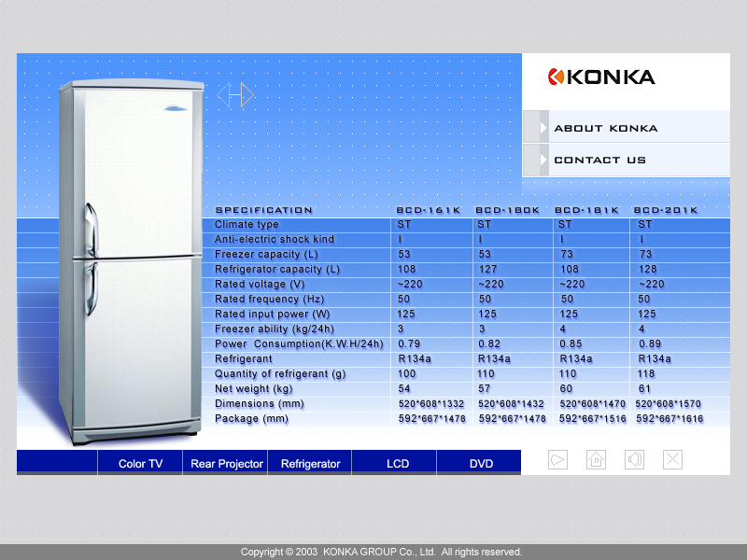Select the 0.85 power consumption value
This screenshot has width=747, height=560.
click(571, 343)
